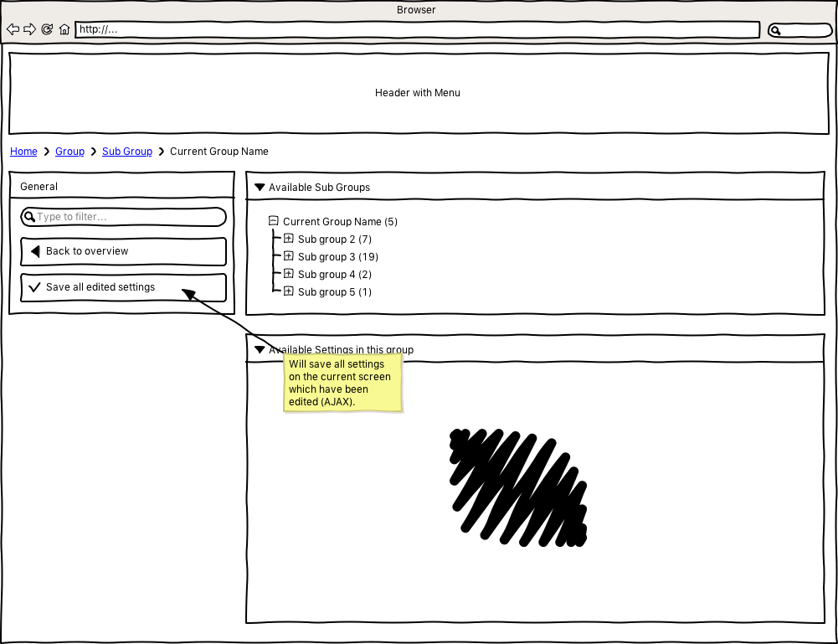
Task: Click the browser home icon
Action: pyautogui.click(x=64, y=29)
